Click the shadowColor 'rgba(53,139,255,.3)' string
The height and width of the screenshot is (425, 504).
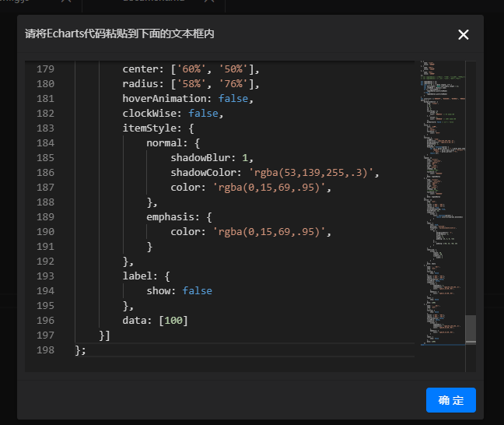311,173
